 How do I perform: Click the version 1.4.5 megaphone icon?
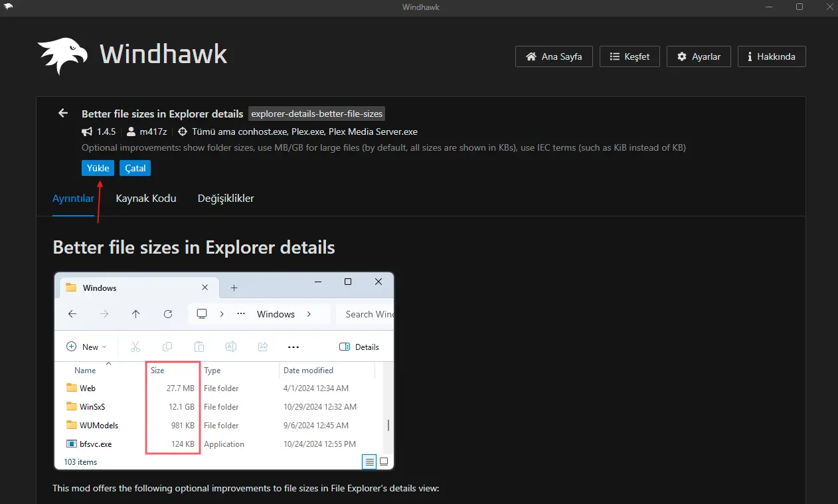point(87,131)
